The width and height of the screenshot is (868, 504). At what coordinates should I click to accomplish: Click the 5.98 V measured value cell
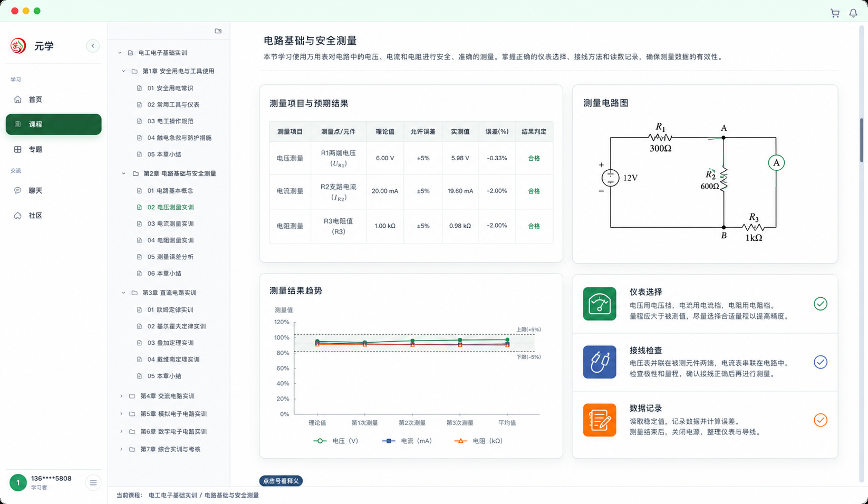[x=460, y=158]
